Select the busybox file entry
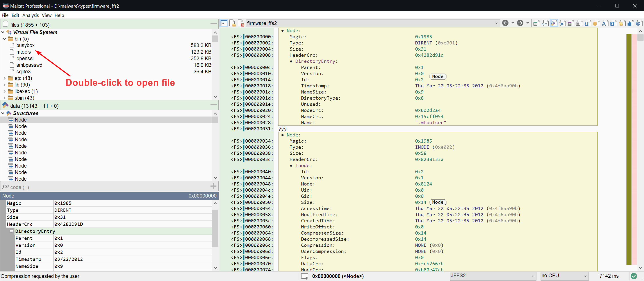Screen dimensions: 644x281 (x=25, y=46)
